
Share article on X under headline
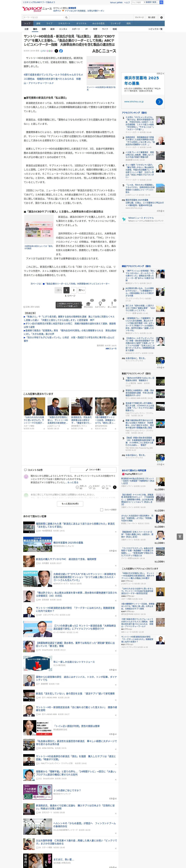56,51
